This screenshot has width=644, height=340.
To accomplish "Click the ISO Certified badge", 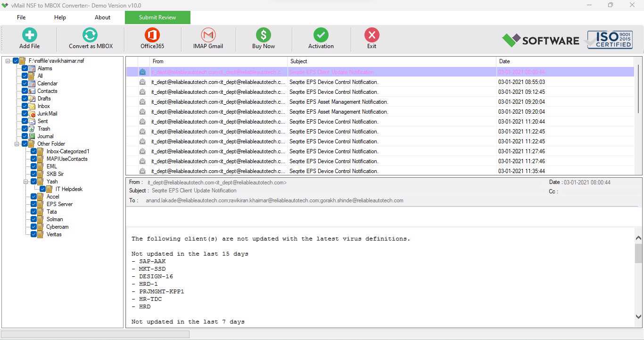I will (609, 40).
